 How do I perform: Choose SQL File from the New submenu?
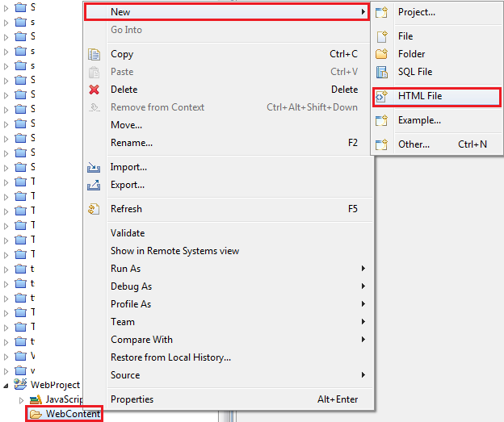pyautogui.click(x=436, y=72)
